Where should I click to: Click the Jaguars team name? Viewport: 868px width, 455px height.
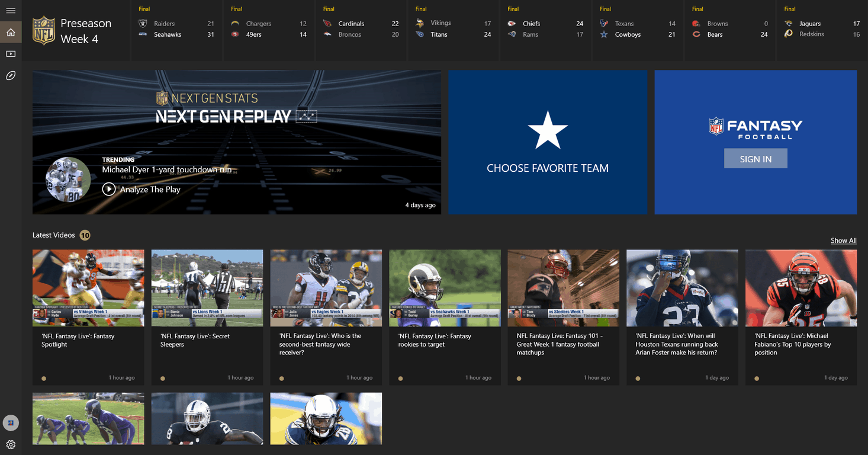point(810,24)
